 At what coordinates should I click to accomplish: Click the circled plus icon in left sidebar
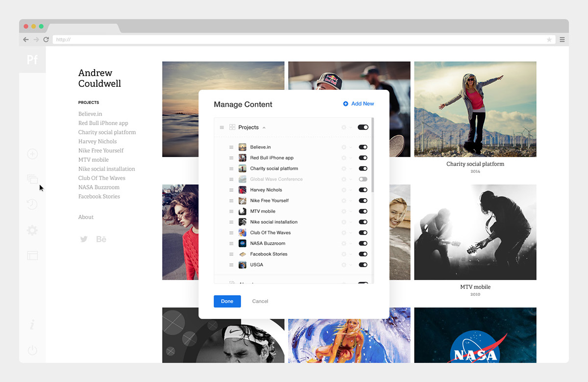tap(32, 154)
